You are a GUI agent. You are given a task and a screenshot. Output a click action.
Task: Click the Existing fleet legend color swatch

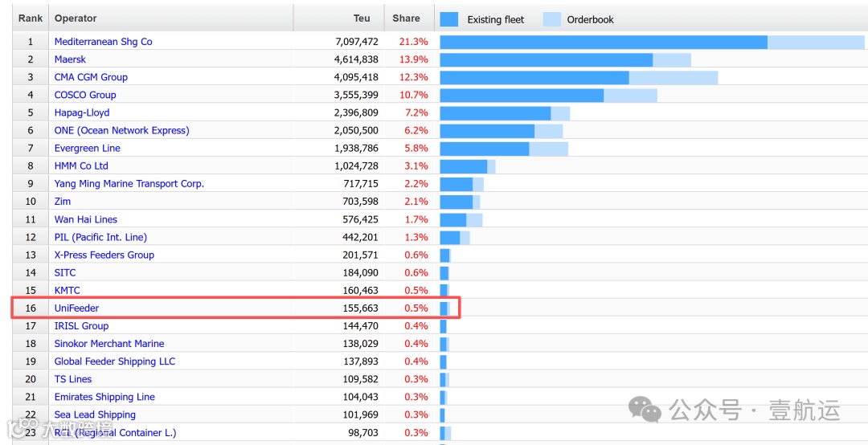coord(449,19)
